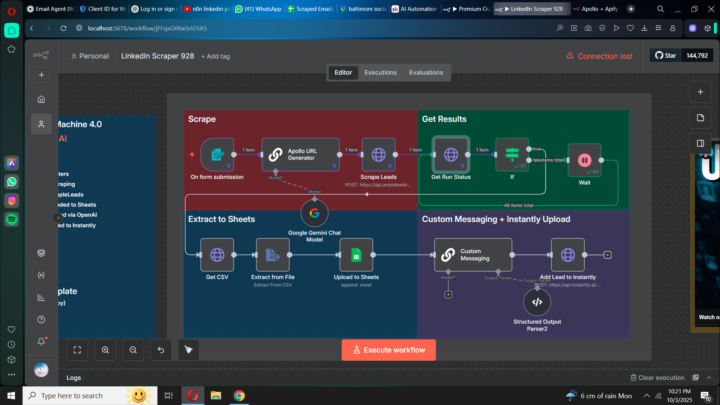
Task: Open the Scrape Leads HTTP node
Action: click(x=378, y=155)
